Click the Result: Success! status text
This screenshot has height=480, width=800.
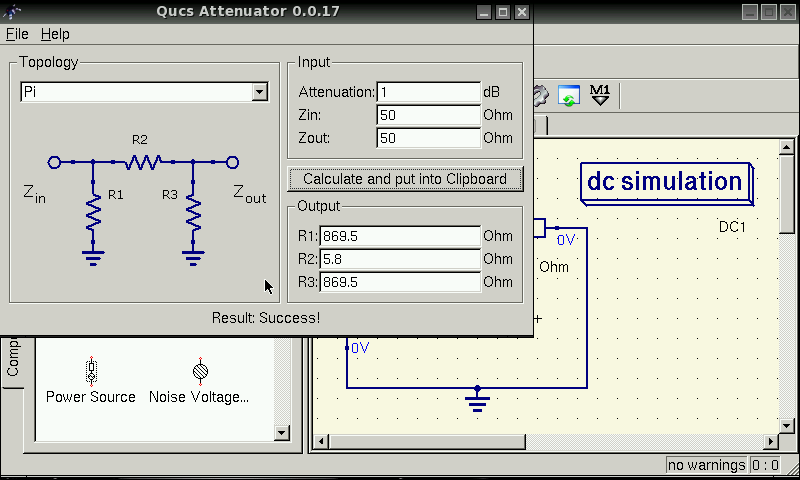point(266,318)
